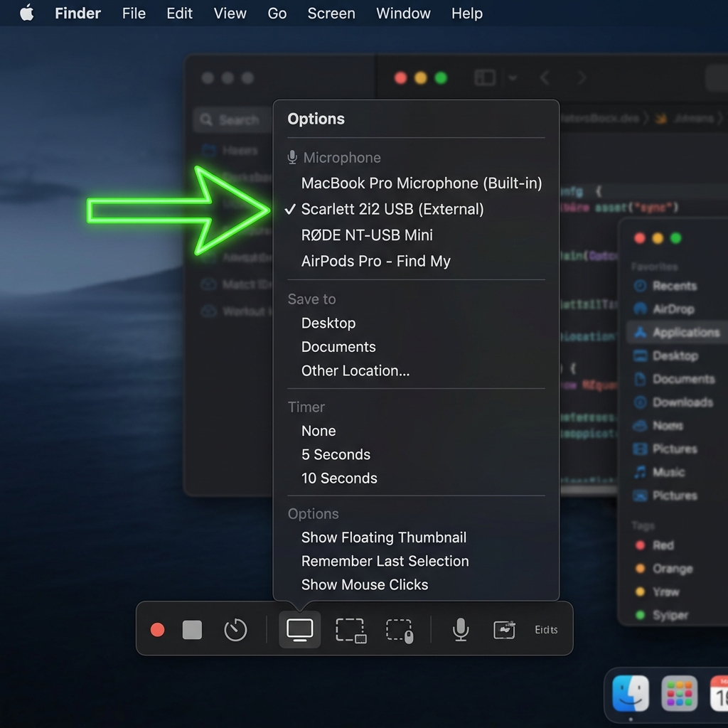This screenshot has height=728, width=728.
Task: Open Desktop in Finder sidebar
Action: pos(675,355)
